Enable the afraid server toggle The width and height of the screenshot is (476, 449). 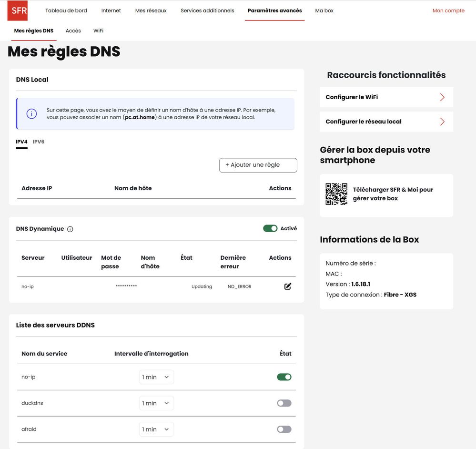click(284, 429)
